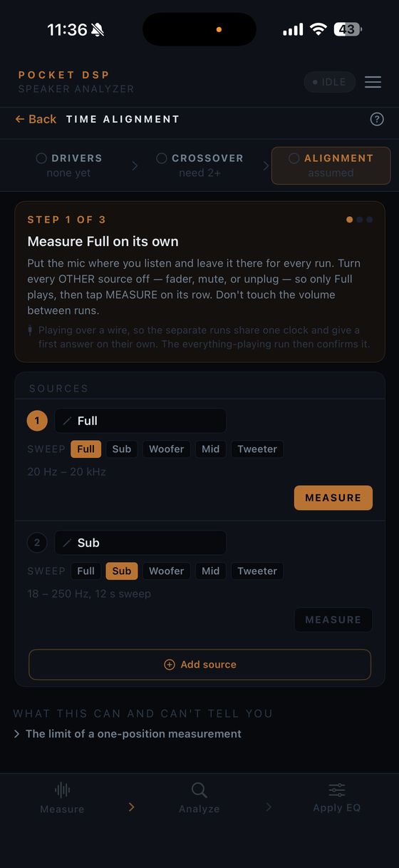Tap the step progress dots indicator
399x868 pixels.
(360, 220)
